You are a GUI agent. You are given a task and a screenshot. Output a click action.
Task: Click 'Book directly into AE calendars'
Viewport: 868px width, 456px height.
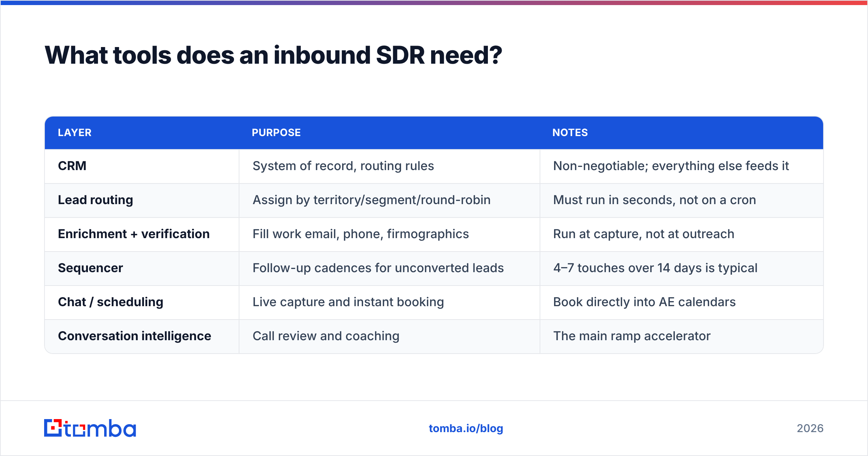pos(644,302)
